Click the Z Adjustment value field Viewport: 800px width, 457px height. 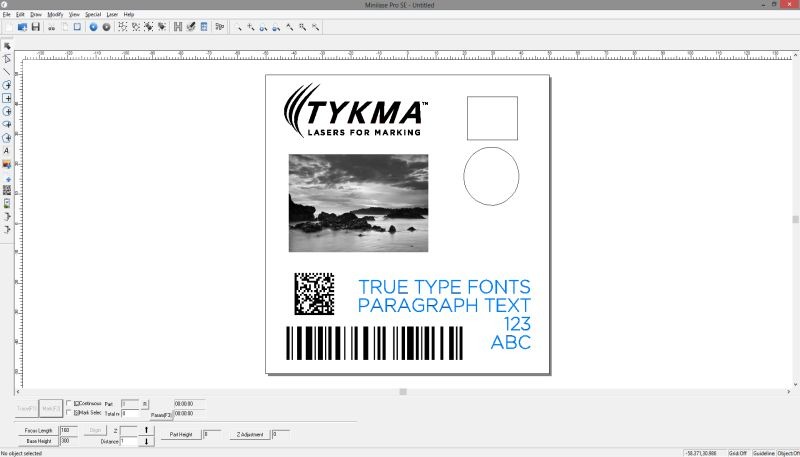coord(281,435)
